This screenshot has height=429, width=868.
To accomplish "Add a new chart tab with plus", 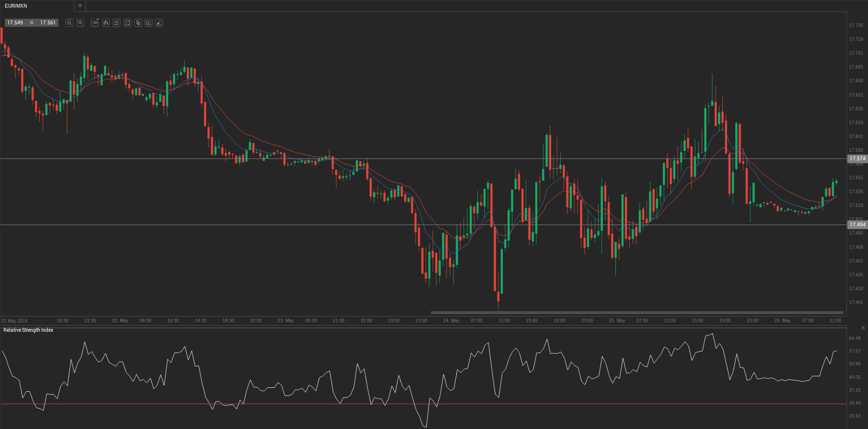I will pos(80,6).
